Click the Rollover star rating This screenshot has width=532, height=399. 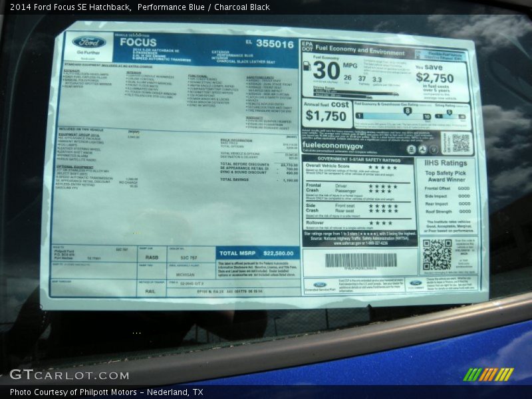tap(380, 223)
